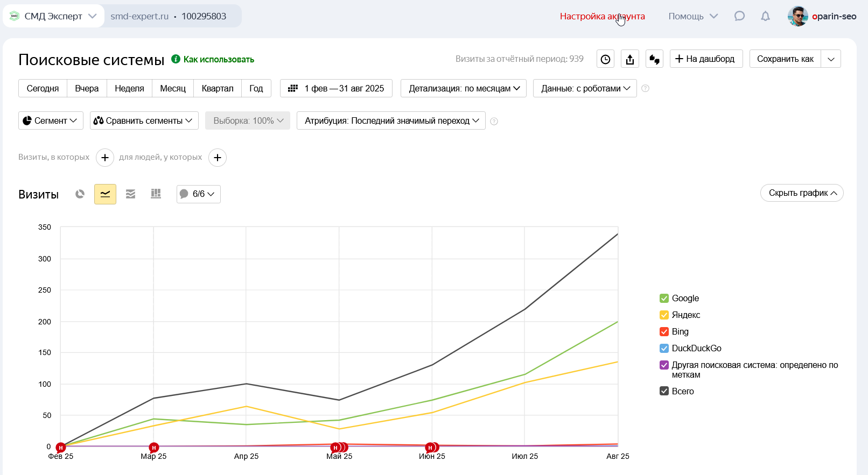The image size is (868, 475).
Task: Select the column chart view icon
Action: click(x=156, y=194)
